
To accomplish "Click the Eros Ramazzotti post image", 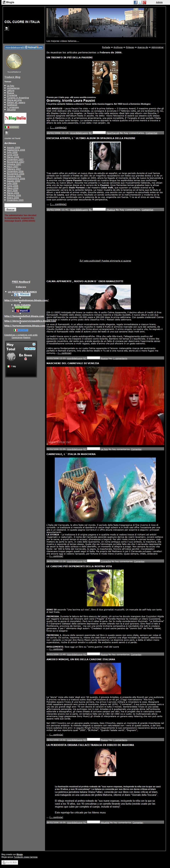I will [105, 297].
